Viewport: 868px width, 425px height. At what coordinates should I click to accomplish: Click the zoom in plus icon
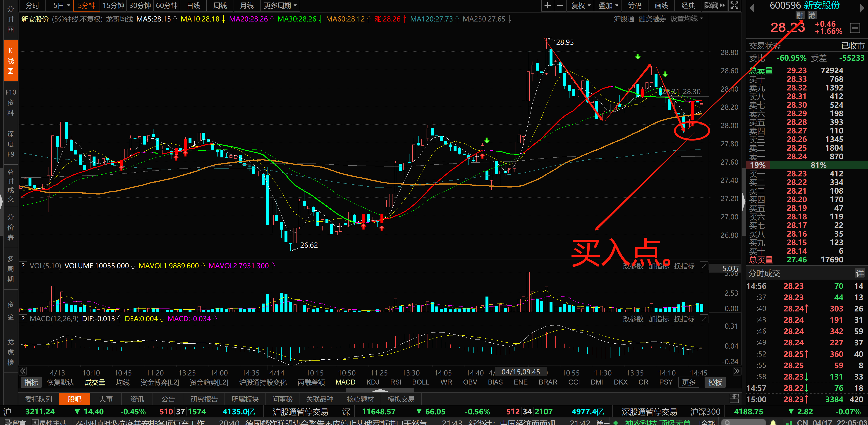point(548,5)
